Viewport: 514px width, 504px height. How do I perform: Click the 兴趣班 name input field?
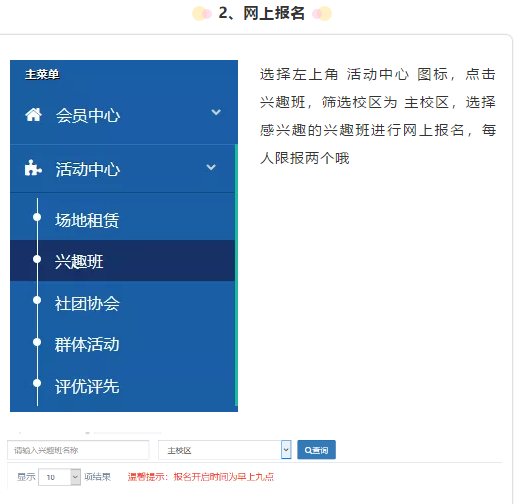(78, 450)
